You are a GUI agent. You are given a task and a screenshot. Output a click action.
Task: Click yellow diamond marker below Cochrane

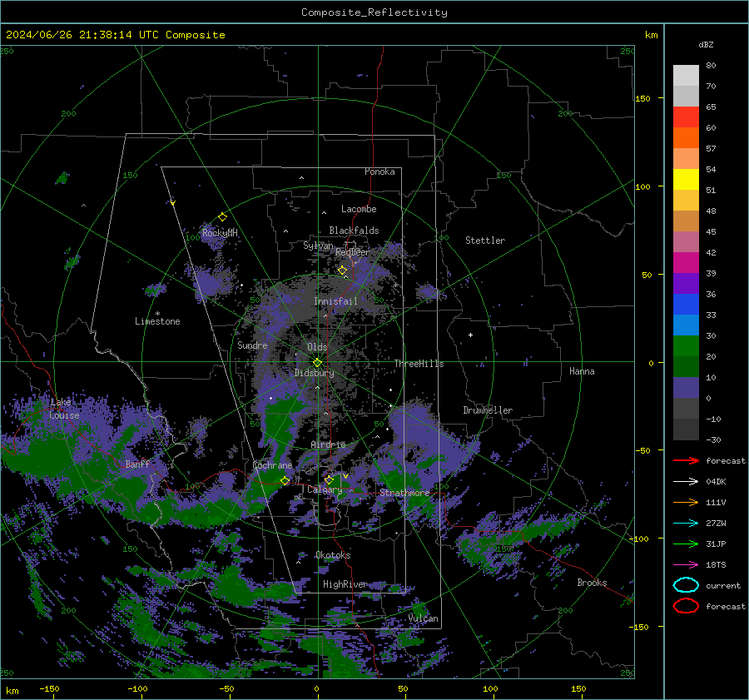click(x=285, y=480)
